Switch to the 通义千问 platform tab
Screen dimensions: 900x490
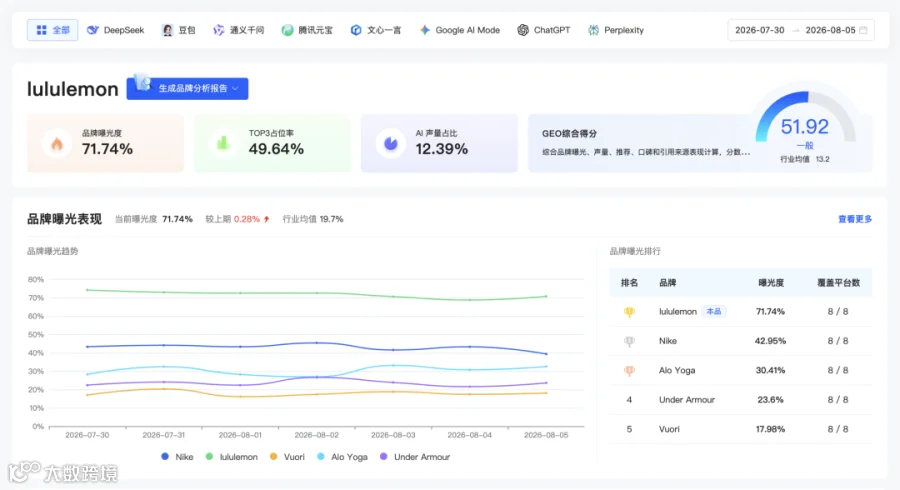coord(238,30)
